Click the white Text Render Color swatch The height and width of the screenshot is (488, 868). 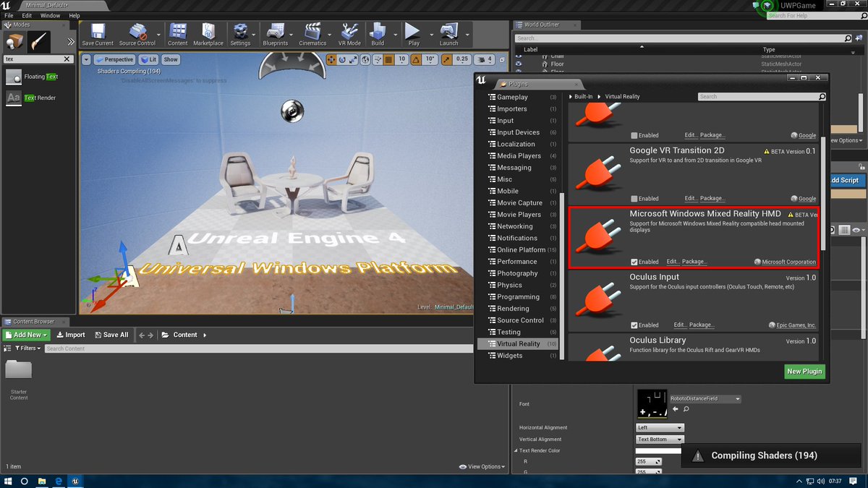[x=658, y=450]
